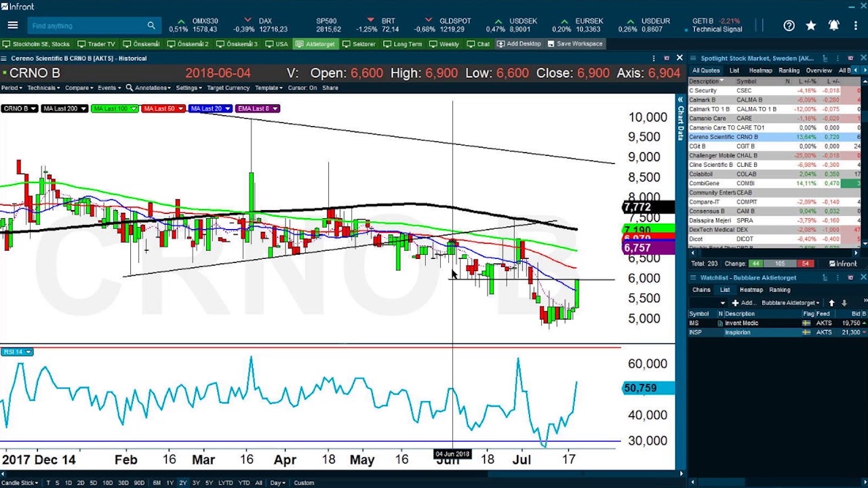This screenshot has height=488, width=868.
Task: Open the Compare dropdown
Action: click(79, 87)
